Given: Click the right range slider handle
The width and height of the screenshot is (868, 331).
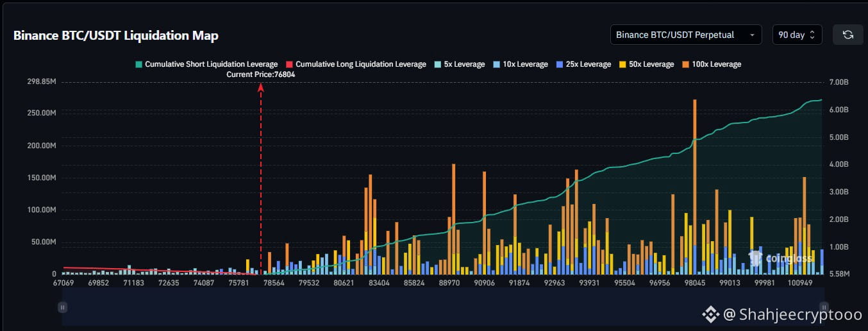Looking at the screenshot, I should point(824,307).
